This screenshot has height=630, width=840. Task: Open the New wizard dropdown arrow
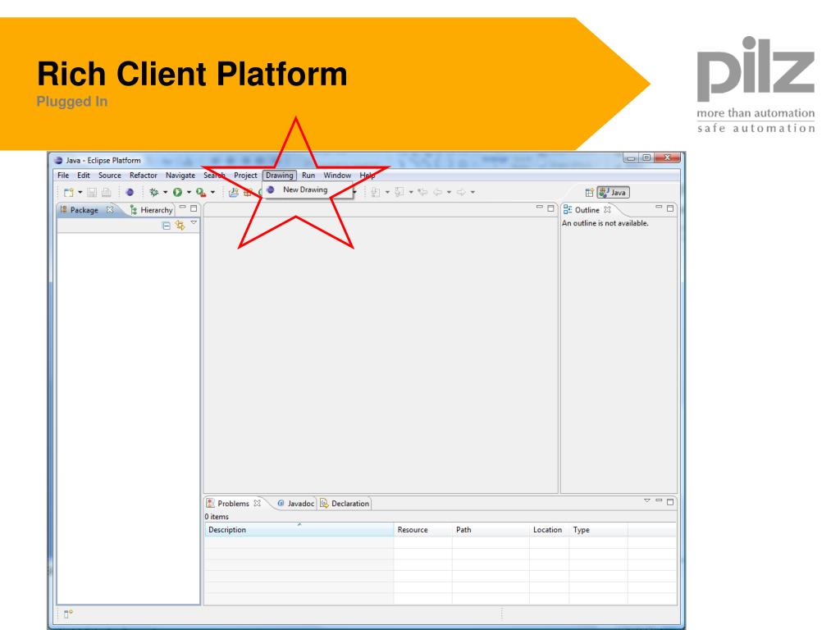pos(80,192)
